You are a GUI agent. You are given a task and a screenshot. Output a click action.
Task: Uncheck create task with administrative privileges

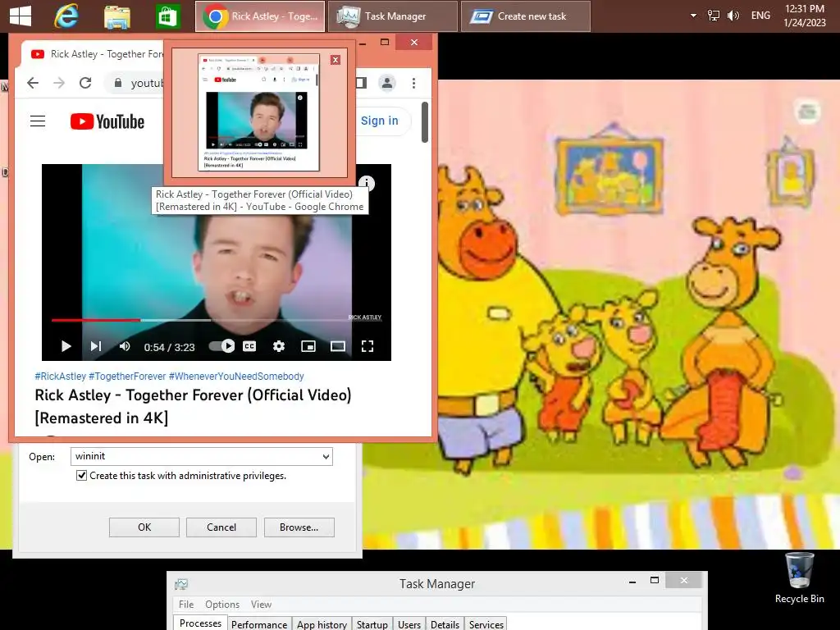point(81,476)
